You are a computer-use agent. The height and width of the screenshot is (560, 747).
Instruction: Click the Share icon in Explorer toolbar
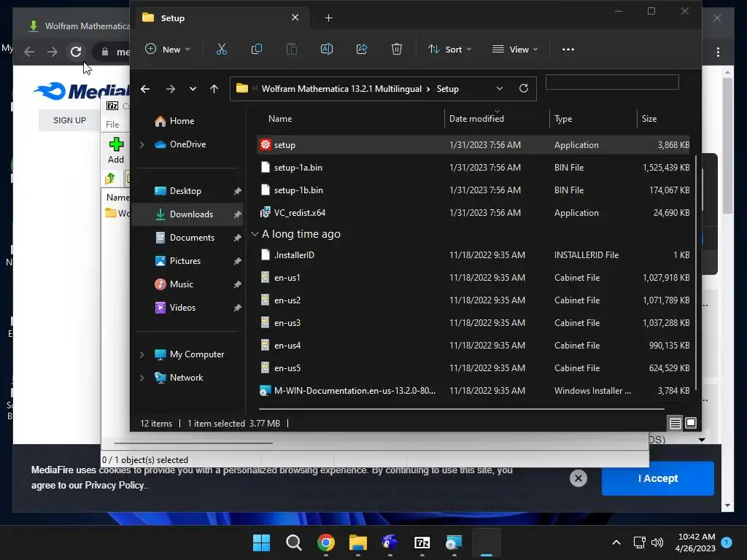[x=362, y=49]
